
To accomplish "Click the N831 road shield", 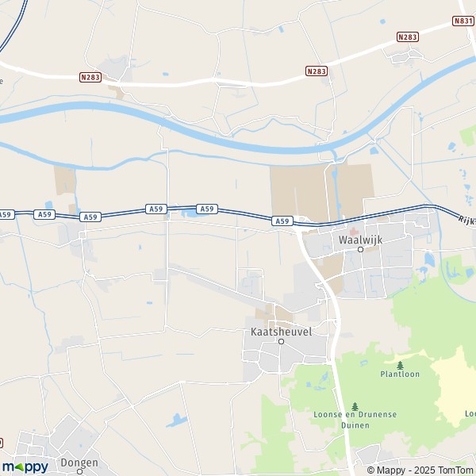I will (463, 21).
